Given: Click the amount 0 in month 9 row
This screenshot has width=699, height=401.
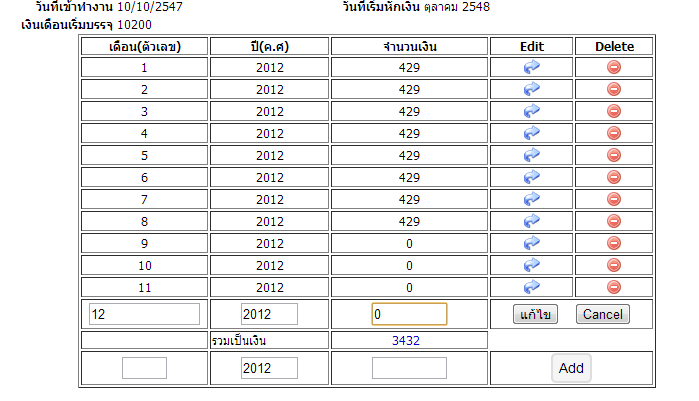Looking at the screenshot, I should pos(409,244).
